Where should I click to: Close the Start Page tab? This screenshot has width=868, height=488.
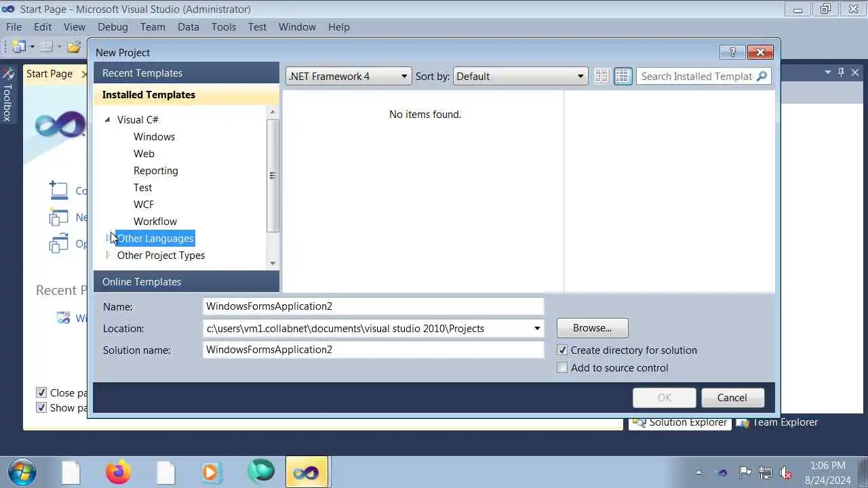84,74
